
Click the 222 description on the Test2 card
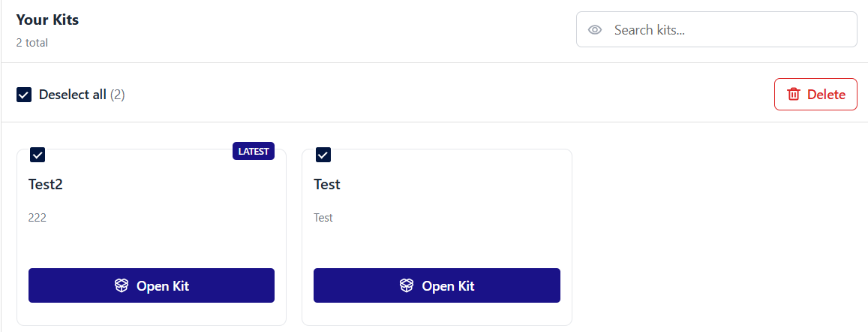pos(38,218)
